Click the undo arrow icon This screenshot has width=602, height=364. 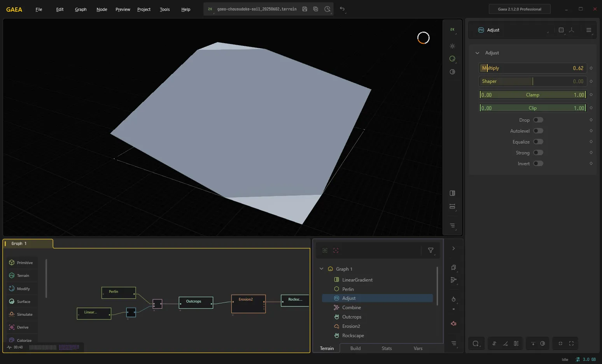(x=342, y=9)
